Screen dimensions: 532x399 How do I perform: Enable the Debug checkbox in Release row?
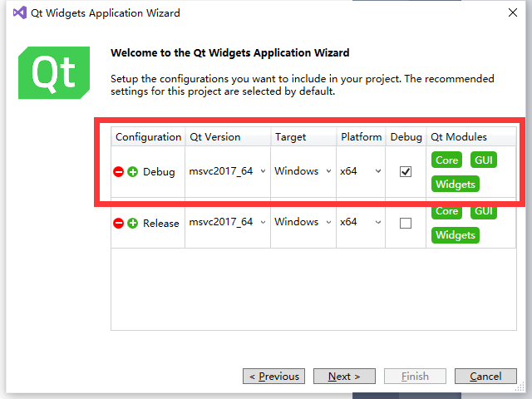406,224
